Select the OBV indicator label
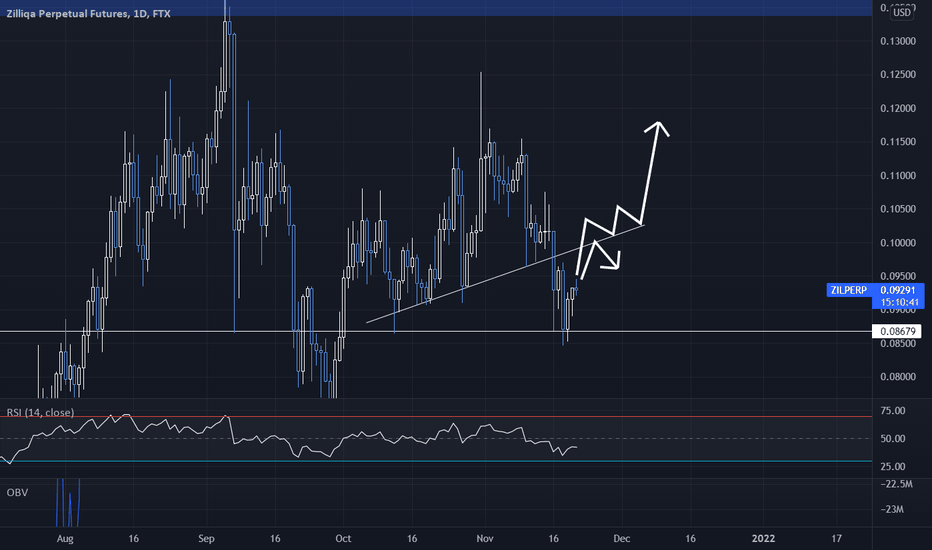932x550 pixels. [17, 492]
